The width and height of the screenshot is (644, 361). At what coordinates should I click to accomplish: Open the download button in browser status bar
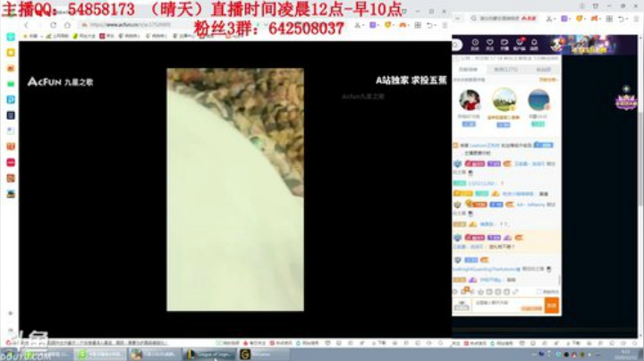(379, 343)
